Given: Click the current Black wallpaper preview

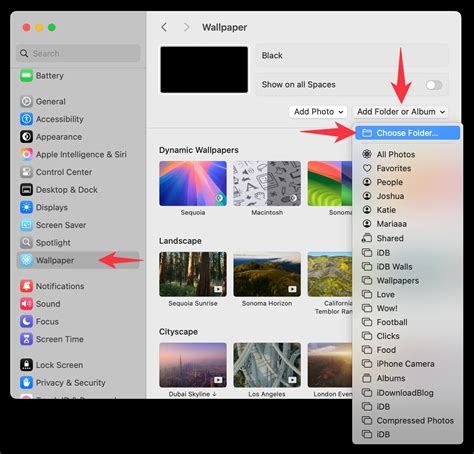Looking at the screenshot, I should [x=204, y=70].
